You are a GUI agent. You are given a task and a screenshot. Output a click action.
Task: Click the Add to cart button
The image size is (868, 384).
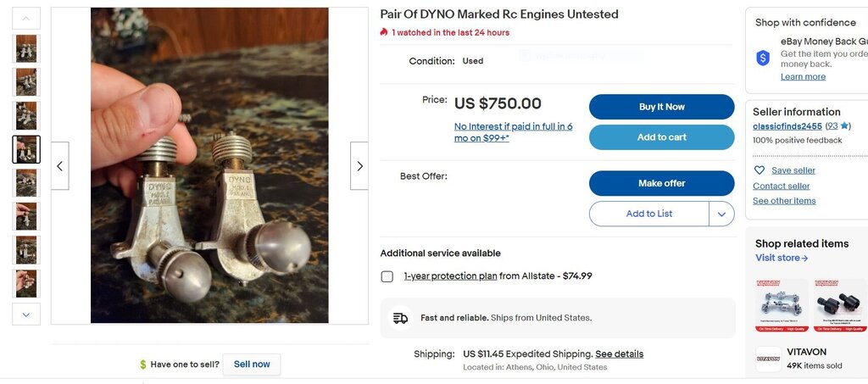[x=661, y=137]
